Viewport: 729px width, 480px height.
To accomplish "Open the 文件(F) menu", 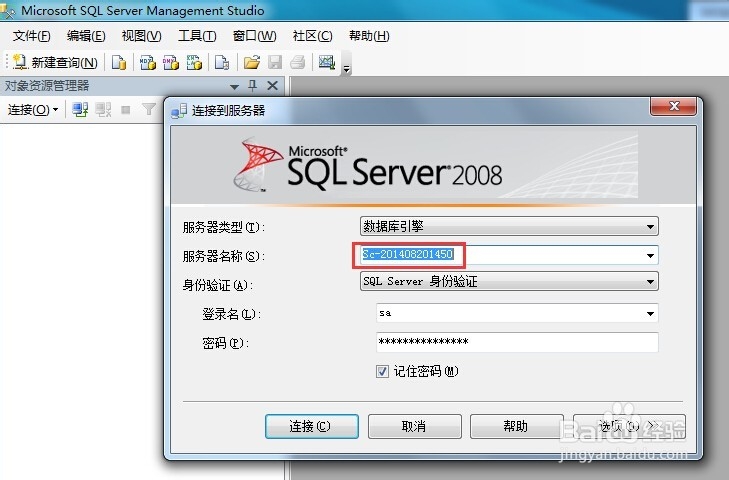I will [32, 36].
